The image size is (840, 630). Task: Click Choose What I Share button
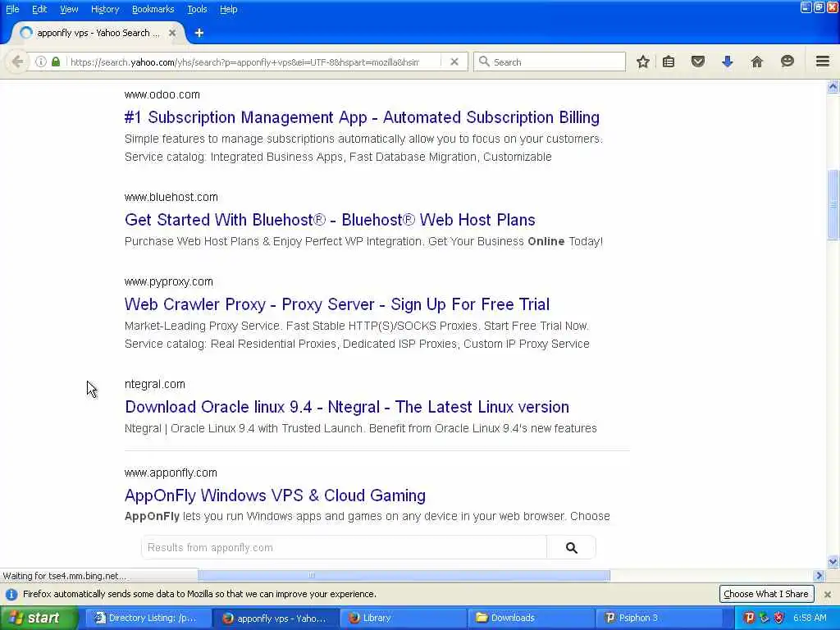[x=766, y=594]
